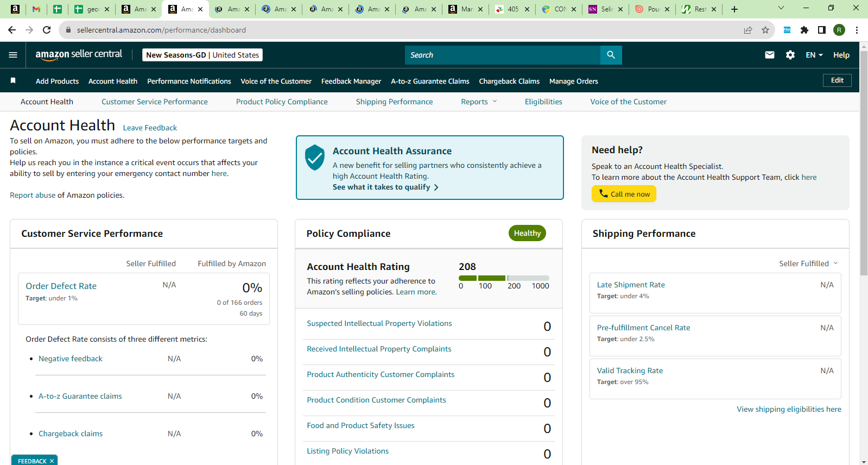
Task: Click the Help link in the header
Action: pos(841,55)
